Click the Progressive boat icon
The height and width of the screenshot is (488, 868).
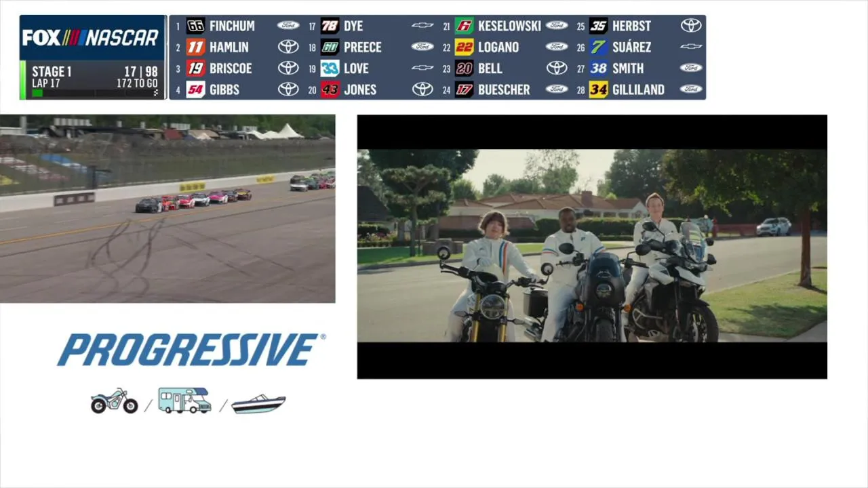(x=258, y=404)
